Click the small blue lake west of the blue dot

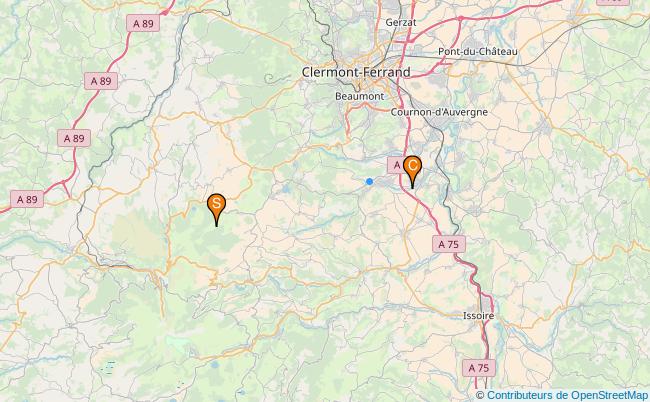[286, 189]
